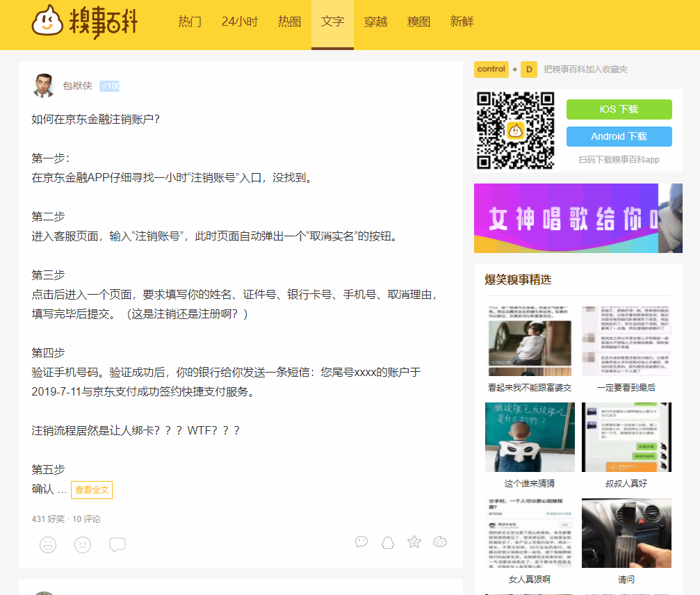Click 把糗事百科加入收藏夹 text
This screenshot has width=700, height=595.
click(x=585, y=70)
